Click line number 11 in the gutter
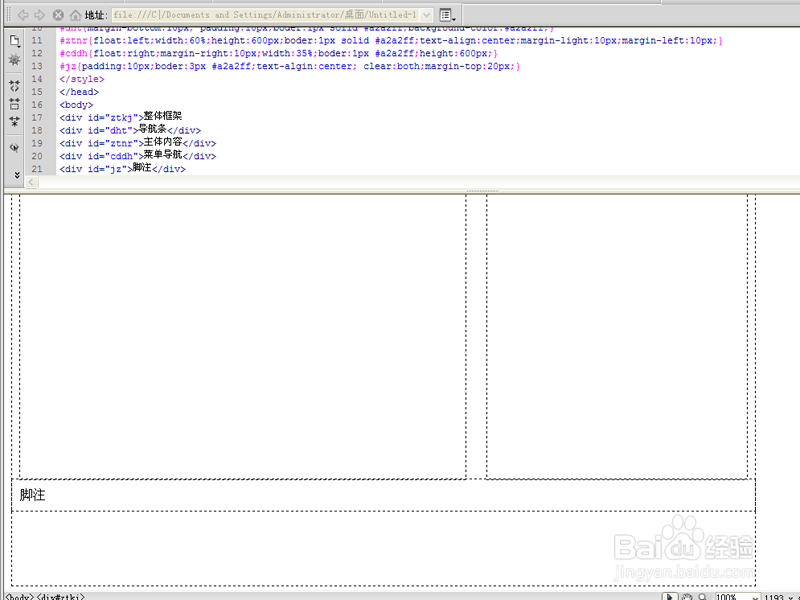 (37, 40)
